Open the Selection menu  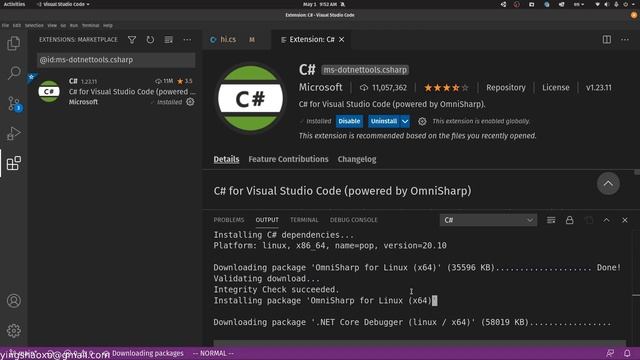(34, 25)
